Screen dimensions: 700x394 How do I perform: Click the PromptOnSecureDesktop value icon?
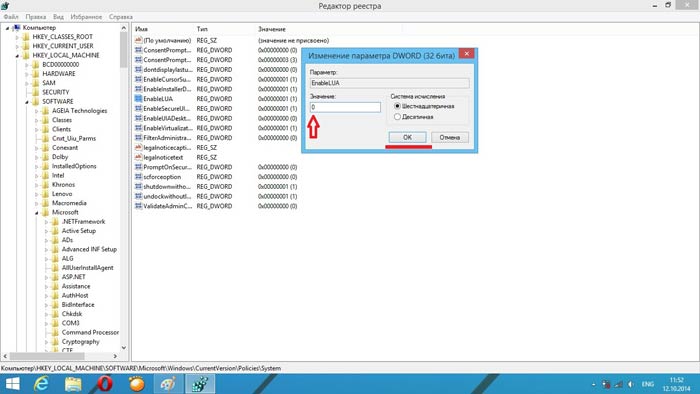click(138, 167)
